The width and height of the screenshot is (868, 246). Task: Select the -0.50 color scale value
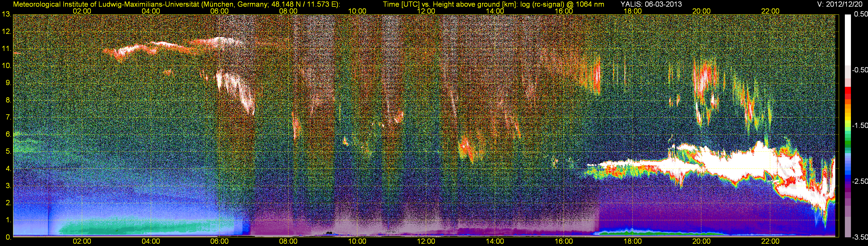[x=860, y=70]
